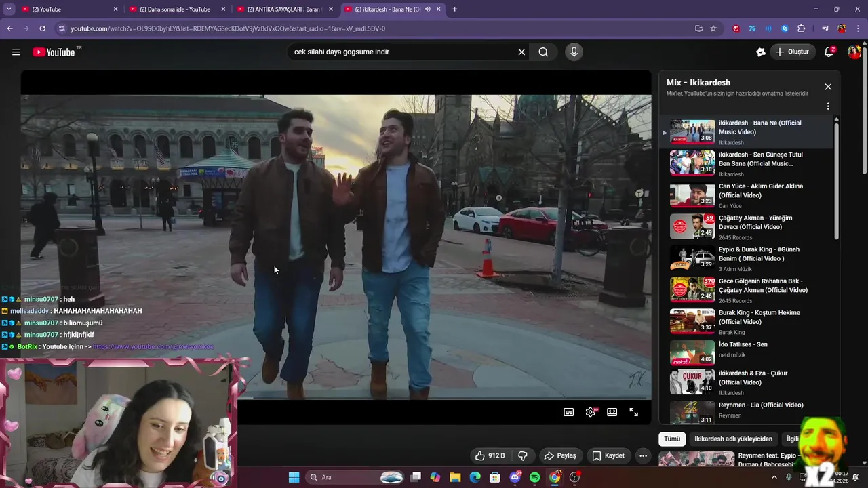This screenshot has width=868, height=488.
Task: Go back to previous page
Action: 10,28
